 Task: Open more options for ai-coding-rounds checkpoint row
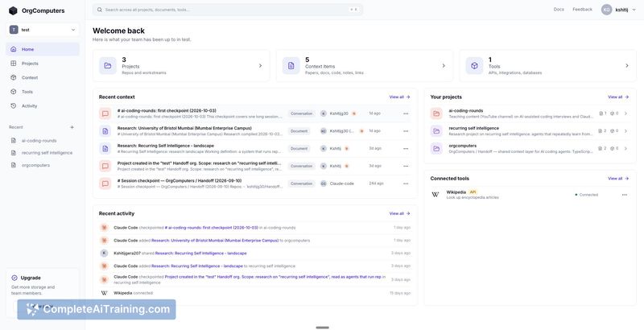[406, 113]
